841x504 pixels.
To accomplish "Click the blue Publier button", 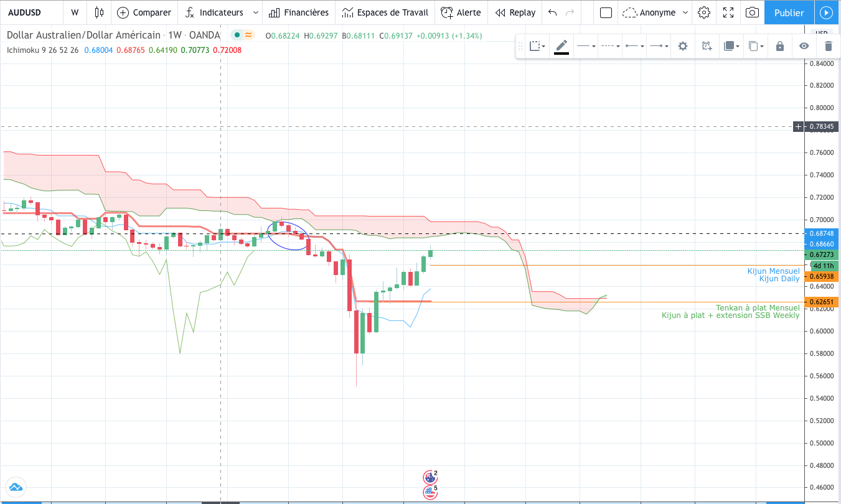I will click(789, 12).
